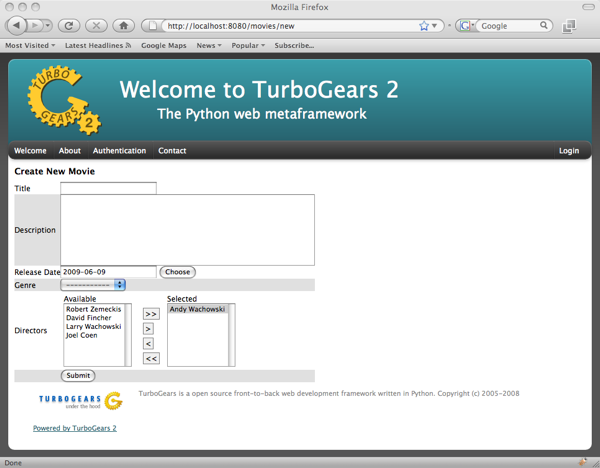This screenshot has width=600, height=468.
Task: Expand the News bookmarks folder
Action: coord(209,45)
